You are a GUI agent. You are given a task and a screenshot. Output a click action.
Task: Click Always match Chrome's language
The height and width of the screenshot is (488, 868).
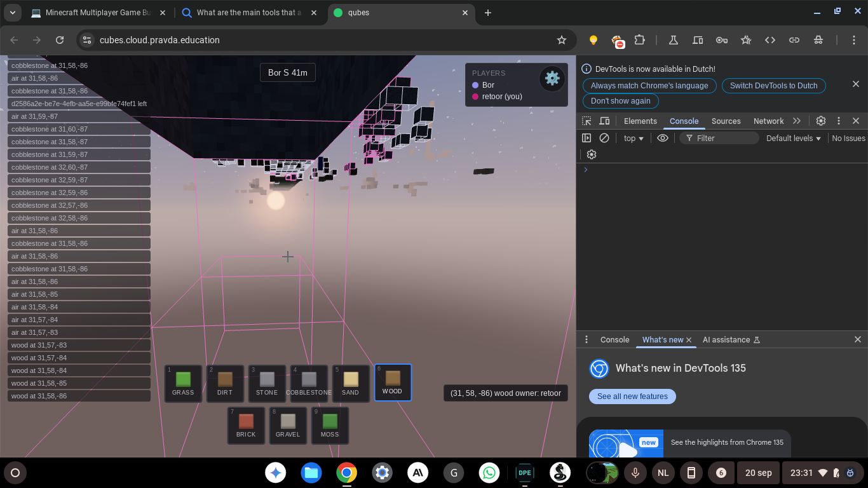tap(649, 86)
